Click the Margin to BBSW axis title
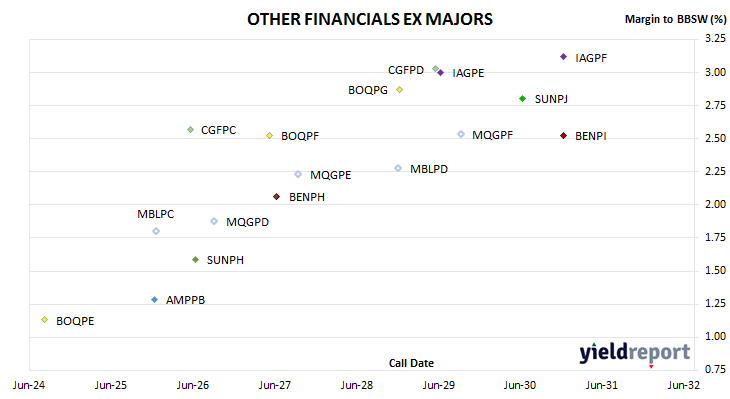This screenshot has width=730, height=399. coord(675,19)
